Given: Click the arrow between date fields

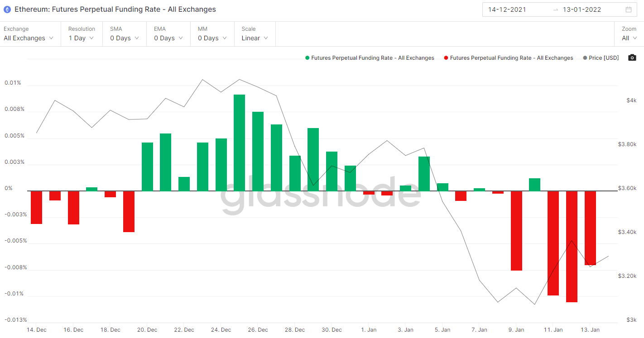Looking at the screenshot, I should pos(556,10).
